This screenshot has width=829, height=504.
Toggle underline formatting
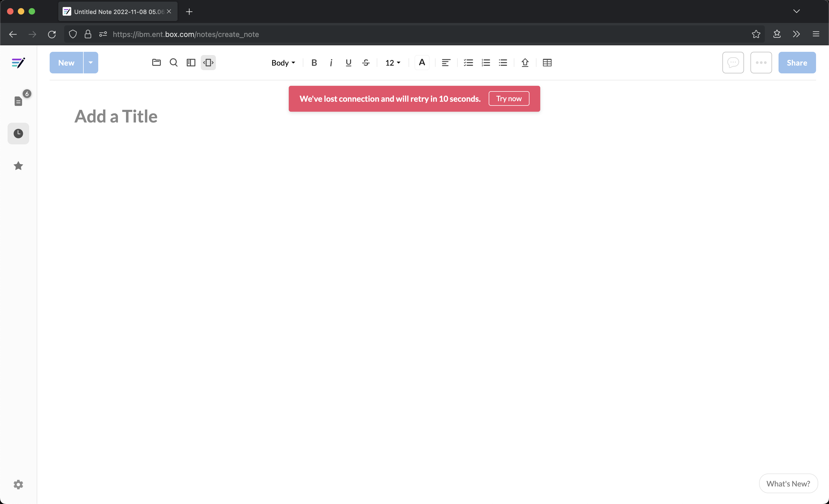[x=349, y=63]
